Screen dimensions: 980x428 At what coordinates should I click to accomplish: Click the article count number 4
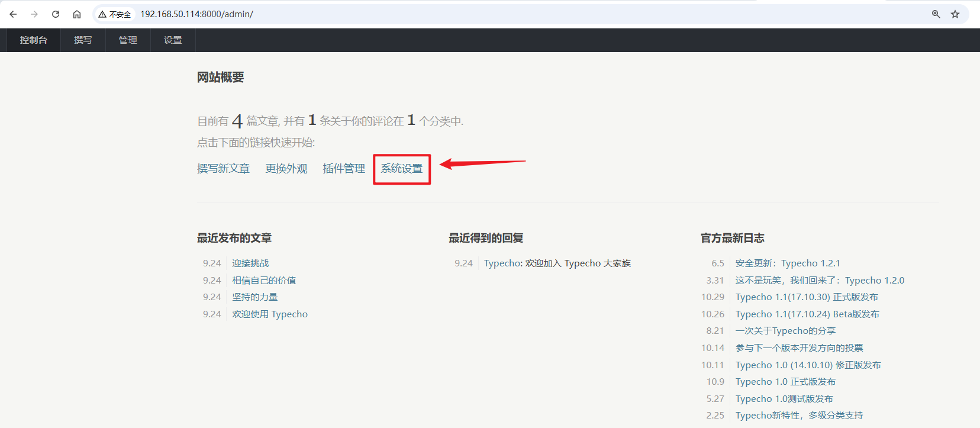coord(237,121)
